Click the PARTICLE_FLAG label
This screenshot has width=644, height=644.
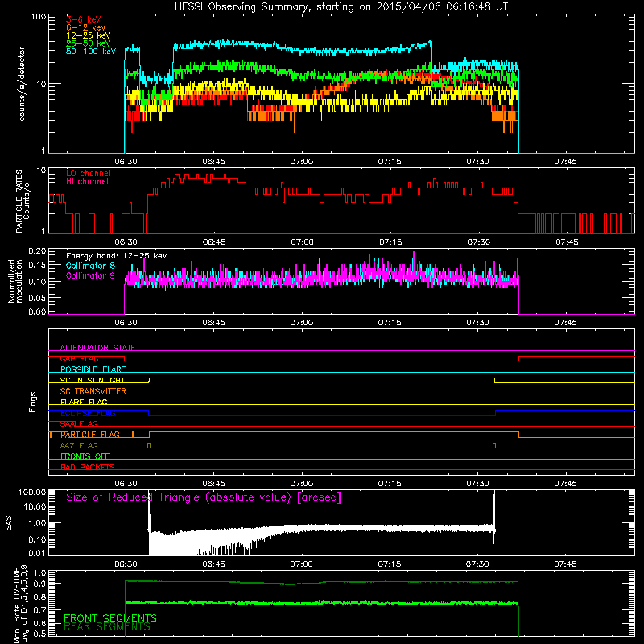pos(90,435)
